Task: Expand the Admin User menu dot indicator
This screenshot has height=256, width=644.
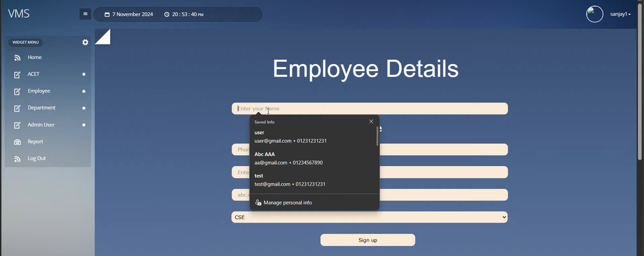Action: click(84, 125)
